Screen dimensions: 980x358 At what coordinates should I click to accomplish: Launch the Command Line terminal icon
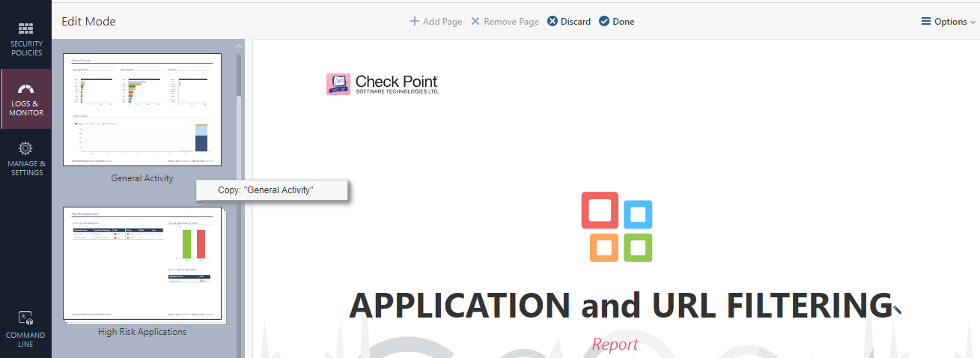coord(26,318)
